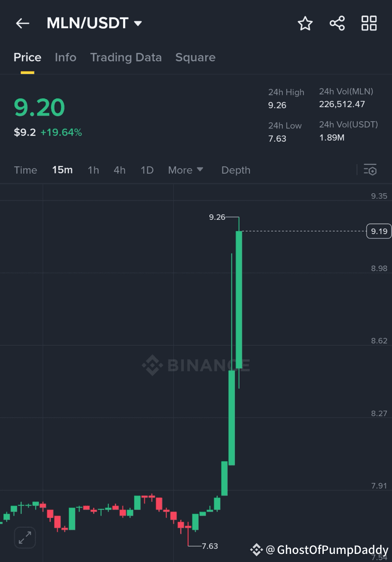This screenshot has height=562, width=392.
Task: Tap the Binance logo beside GhostOfPumpDaddy
Action: 256,550
